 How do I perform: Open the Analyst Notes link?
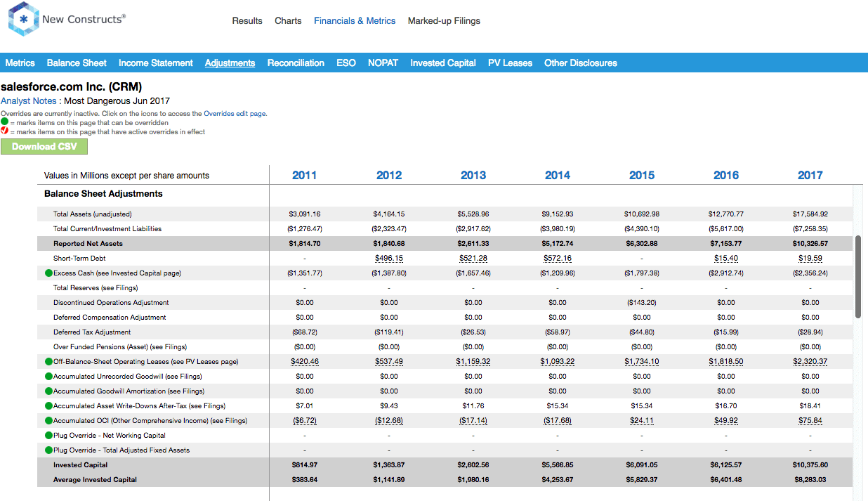29,100
